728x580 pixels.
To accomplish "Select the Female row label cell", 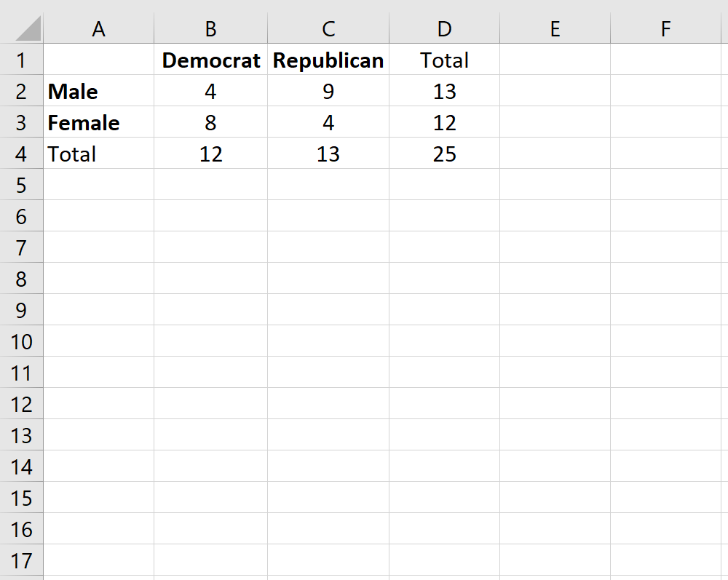I will (x=98, y=123).
